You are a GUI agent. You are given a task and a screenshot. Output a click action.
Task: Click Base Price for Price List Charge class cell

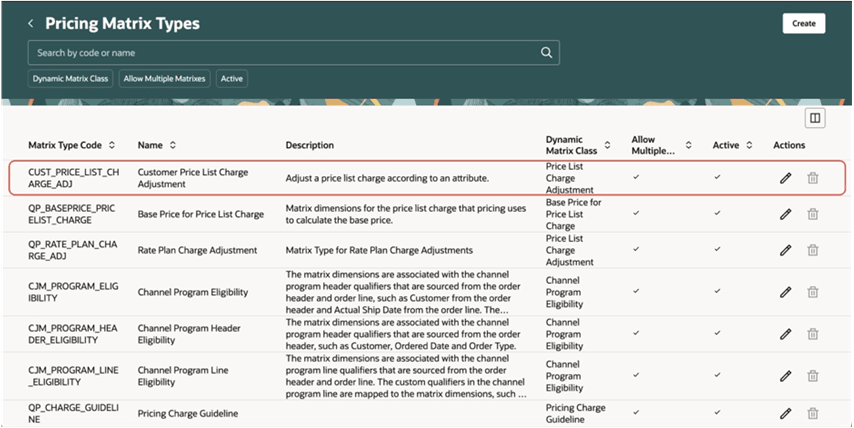click(574, 214)
